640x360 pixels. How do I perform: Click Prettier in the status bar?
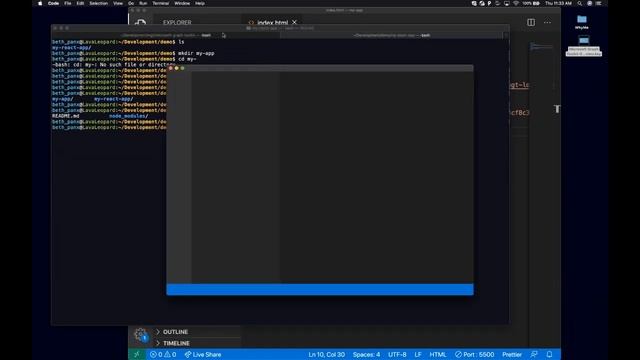click(x=512, y=354)
